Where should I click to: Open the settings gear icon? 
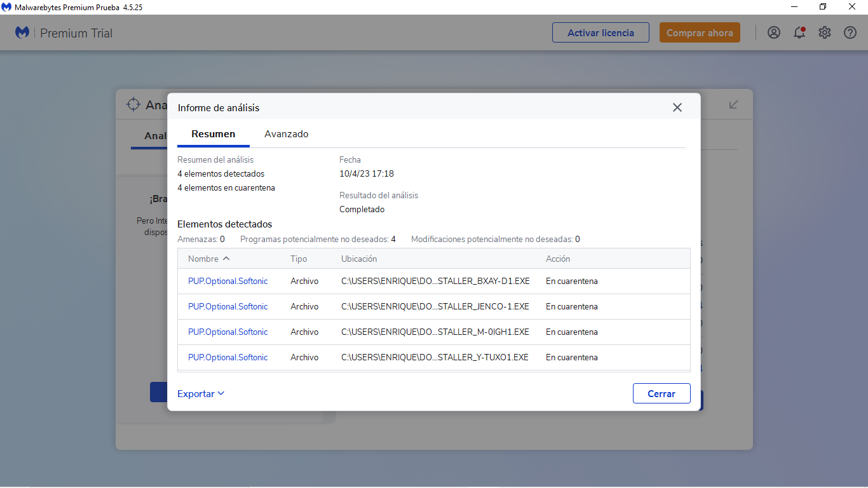[x=825, y=33]
